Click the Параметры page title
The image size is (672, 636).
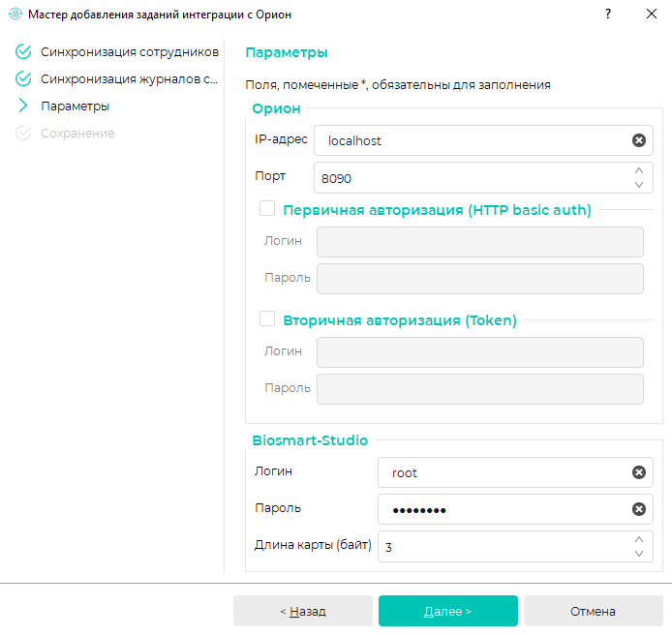(x=287, y=52)
